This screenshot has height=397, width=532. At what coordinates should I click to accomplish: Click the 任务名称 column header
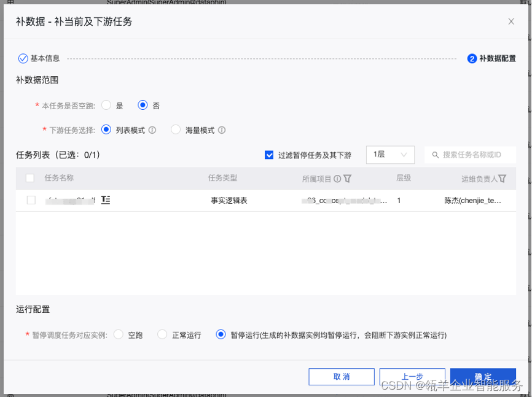tap(59, 178)
